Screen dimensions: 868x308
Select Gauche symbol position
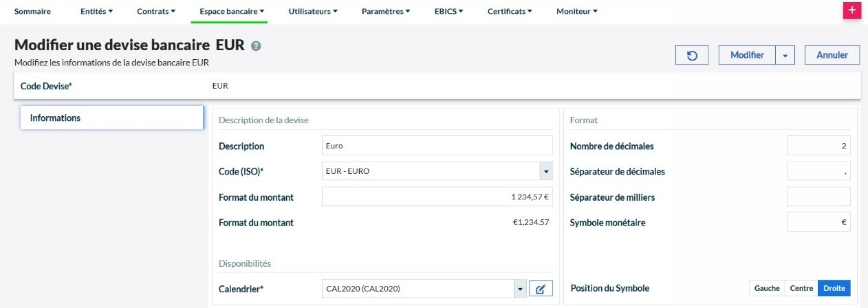coord(767,289)
